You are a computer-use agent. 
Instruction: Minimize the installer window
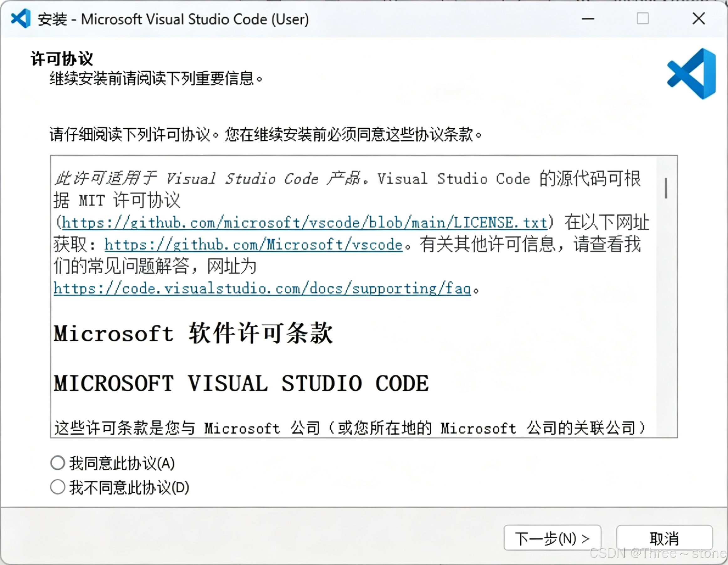[588, 19]
